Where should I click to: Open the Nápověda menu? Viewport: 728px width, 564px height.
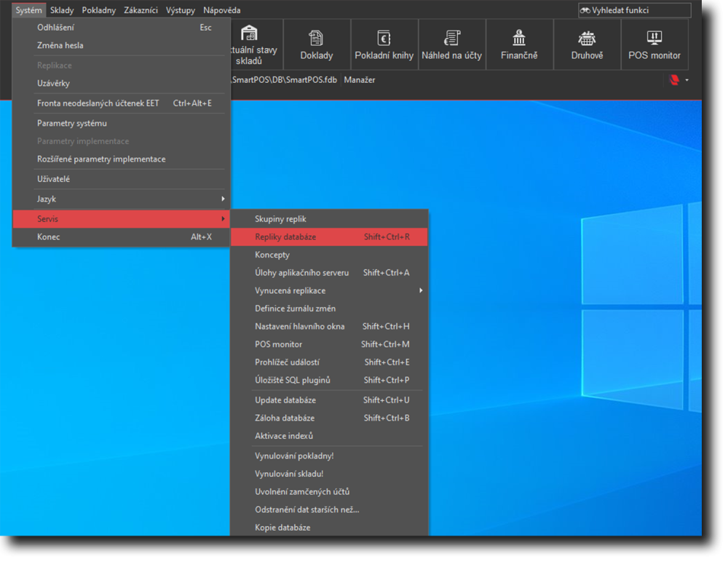pos(222,10)
